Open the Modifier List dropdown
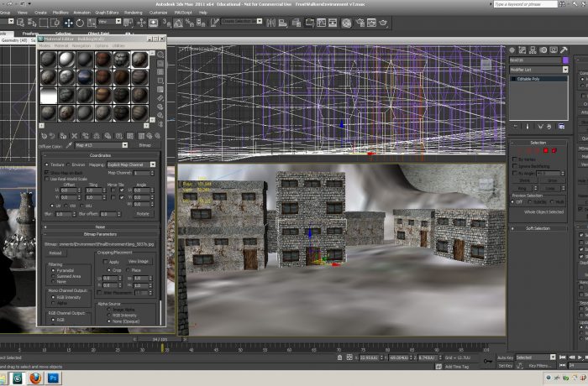 (x=565, y=70)
